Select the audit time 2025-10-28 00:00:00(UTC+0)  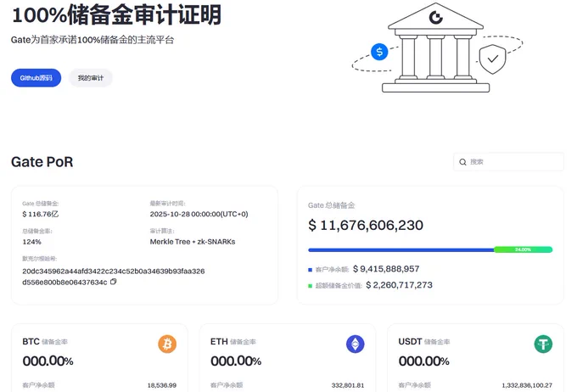[199, 214]
